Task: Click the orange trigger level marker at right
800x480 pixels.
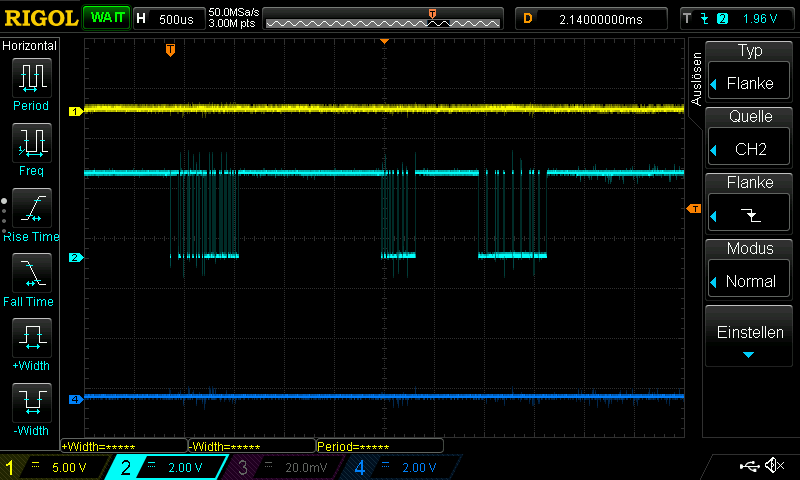Action: 694,209
